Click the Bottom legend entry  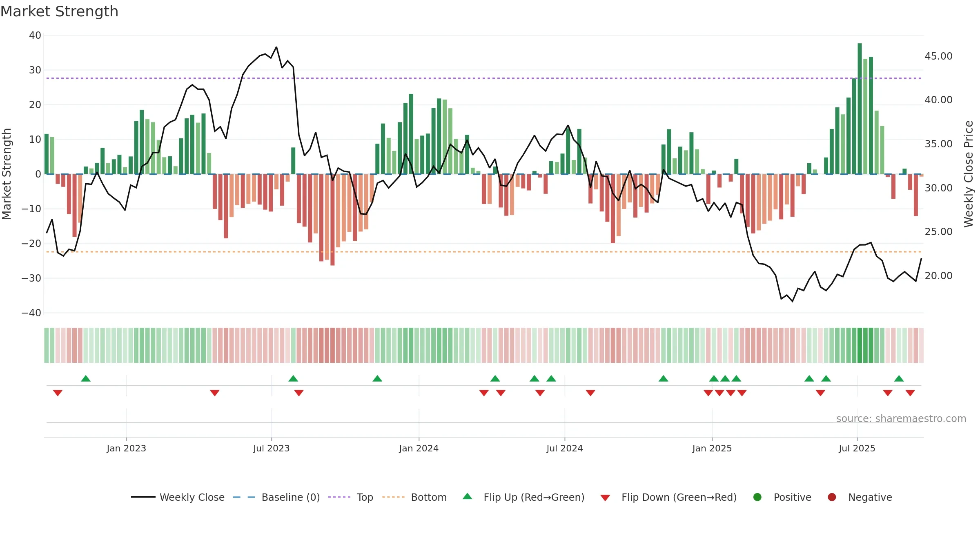(x=414, y=497)
